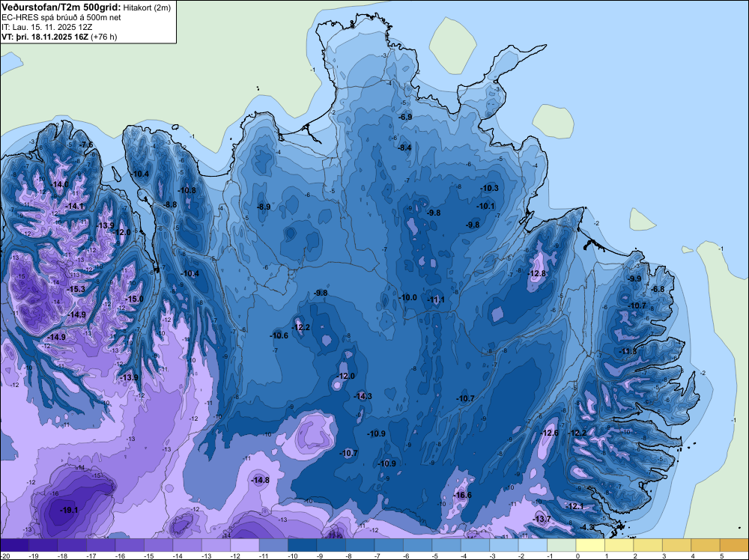Select the -8.4 temperature label
This screenshot has height=560, width=749.
404,148
